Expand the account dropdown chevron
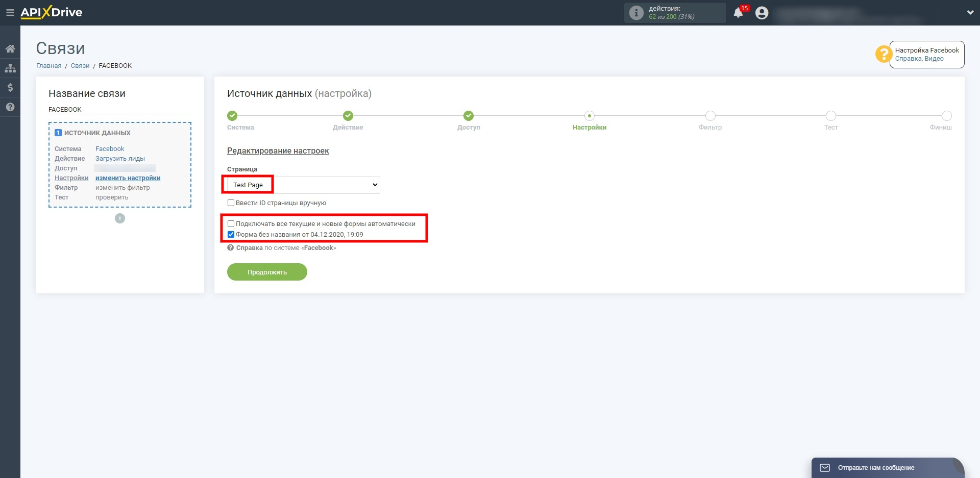 tap(970, 13)
